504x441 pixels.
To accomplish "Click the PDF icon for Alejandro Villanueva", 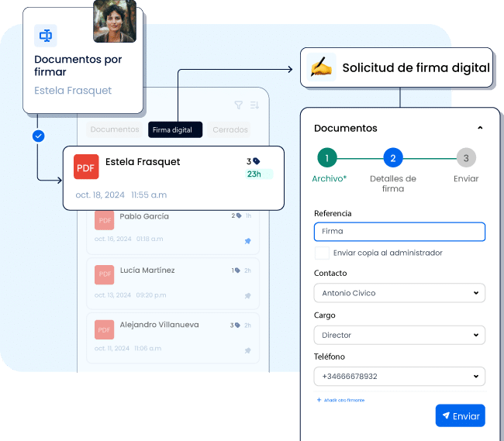I will tap(104, 329).
